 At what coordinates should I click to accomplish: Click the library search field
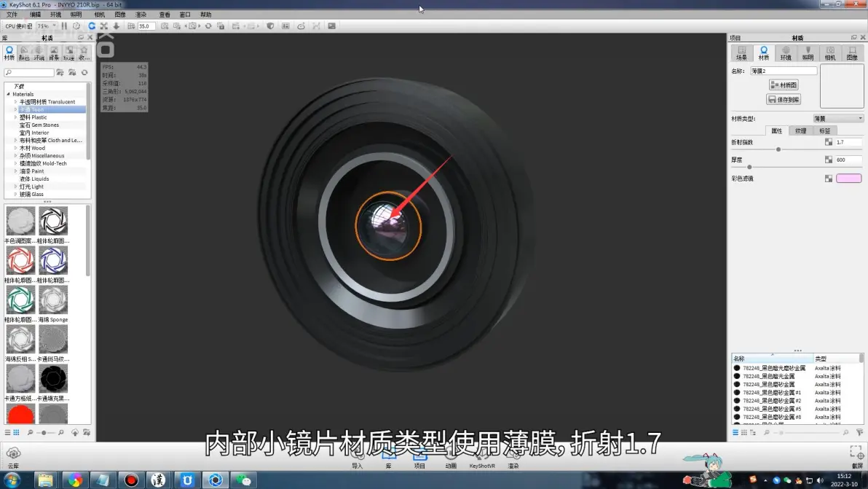(x=29, y=73)
